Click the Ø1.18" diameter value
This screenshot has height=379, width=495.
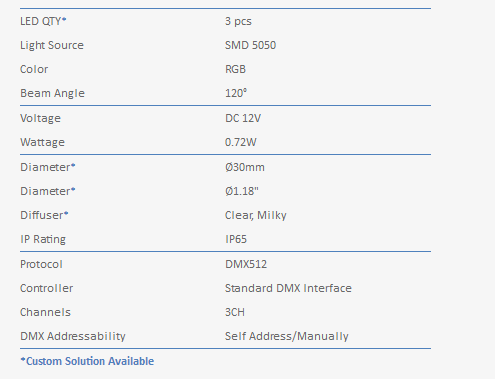242,191
